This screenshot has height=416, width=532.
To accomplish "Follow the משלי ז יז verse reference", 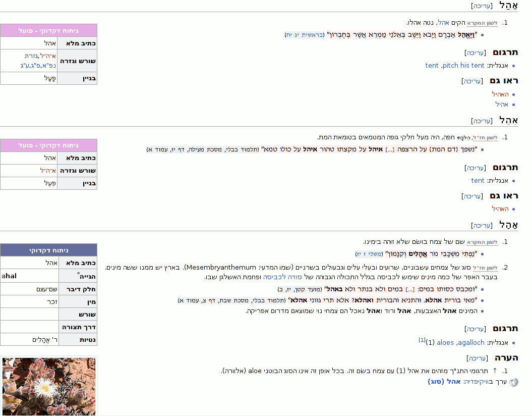I will 369,254.
